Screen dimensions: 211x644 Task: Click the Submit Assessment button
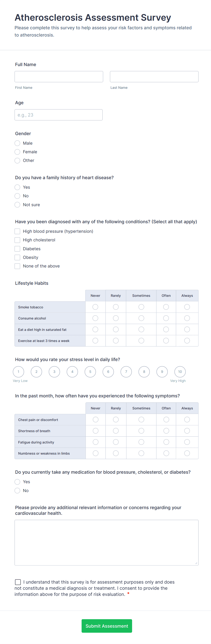107,626
